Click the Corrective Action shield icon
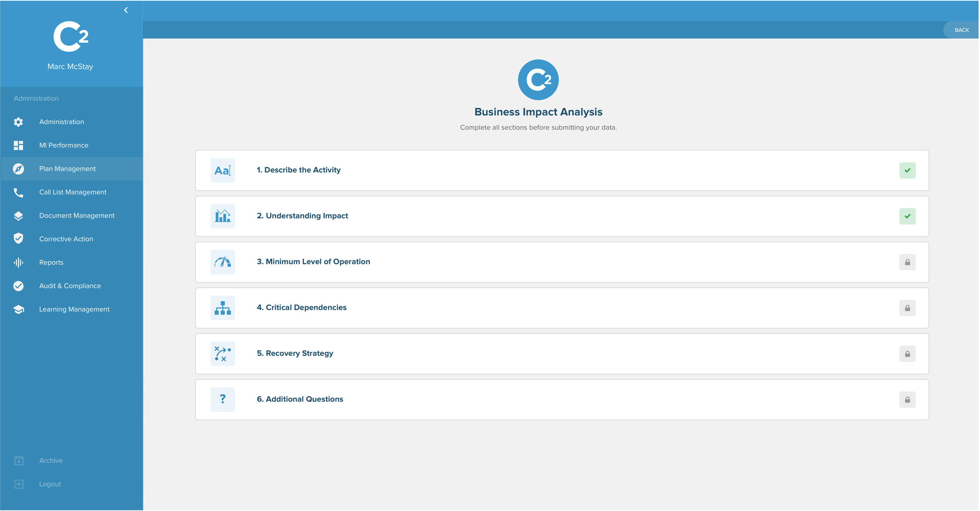 18,238
